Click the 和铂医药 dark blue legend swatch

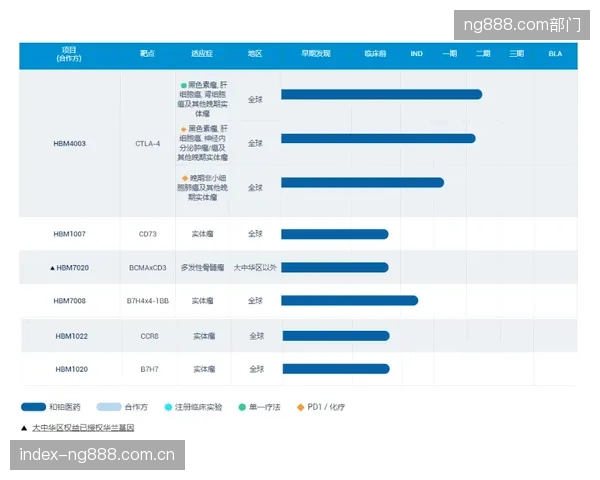point(33,407)
